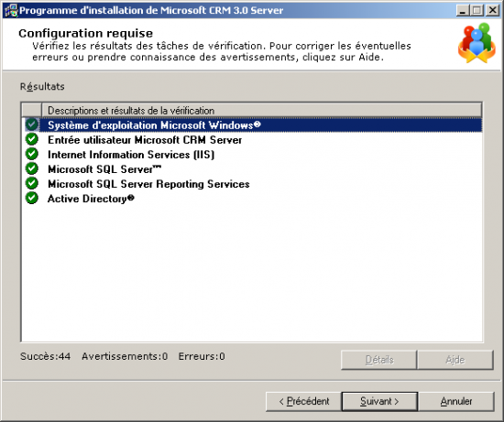Open the Détails button
Viewport: 504px width, 422px height.
click(x=379, y=360)
